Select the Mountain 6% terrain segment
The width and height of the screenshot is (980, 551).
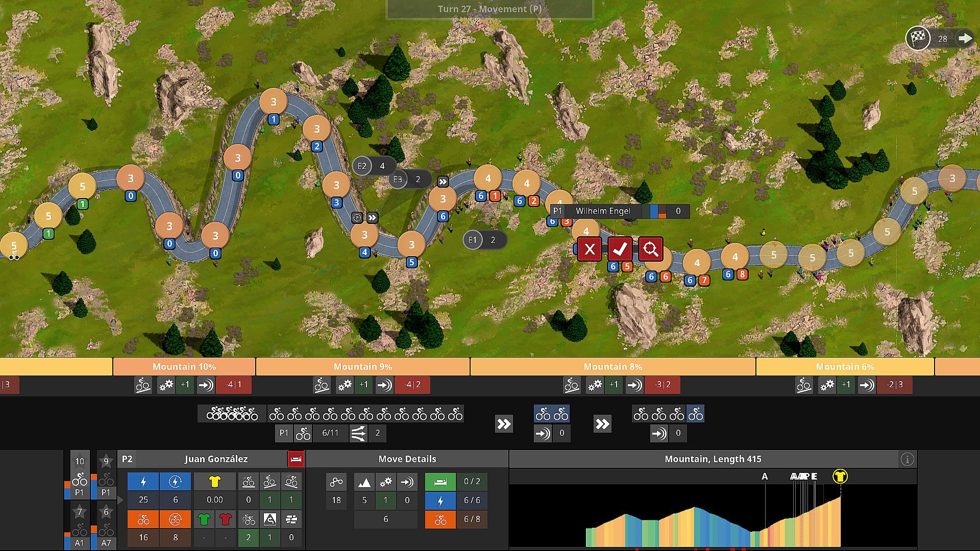845,366
